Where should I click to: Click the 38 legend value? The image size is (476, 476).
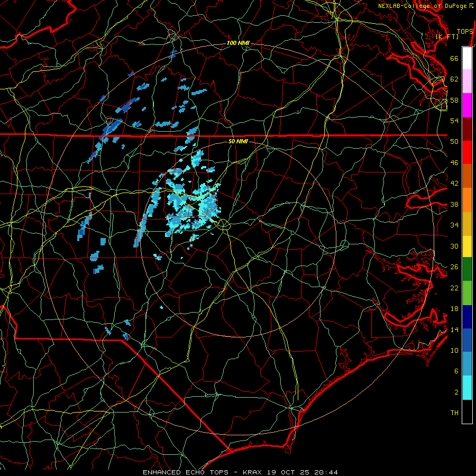click(454, 204)
